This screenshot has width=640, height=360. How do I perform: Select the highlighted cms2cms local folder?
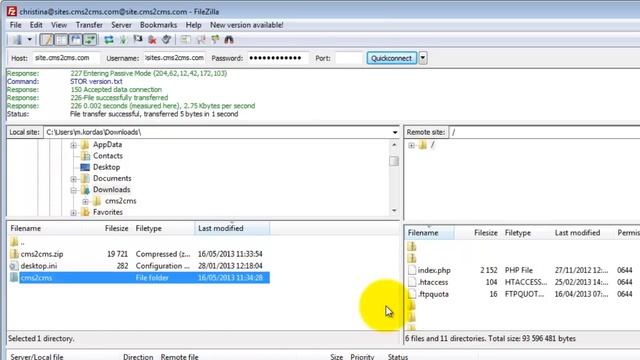point(139,278)
